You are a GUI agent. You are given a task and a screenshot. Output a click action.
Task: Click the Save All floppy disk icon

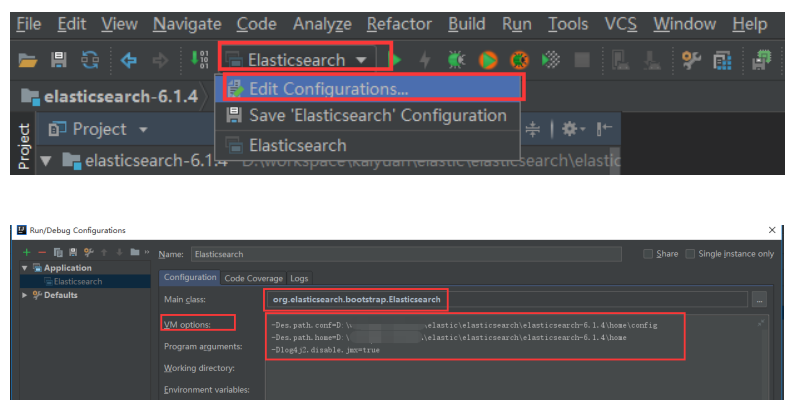coord(59,61)
